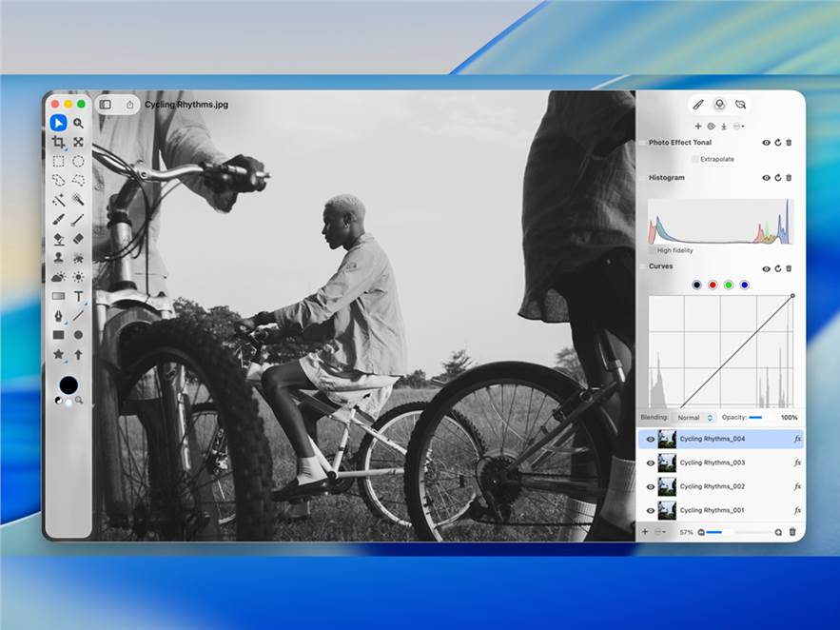Open the filter options menu beside the download icon
Image resolution: width=840 pixels, height=630 pixels.
click(x=738, y=126)
